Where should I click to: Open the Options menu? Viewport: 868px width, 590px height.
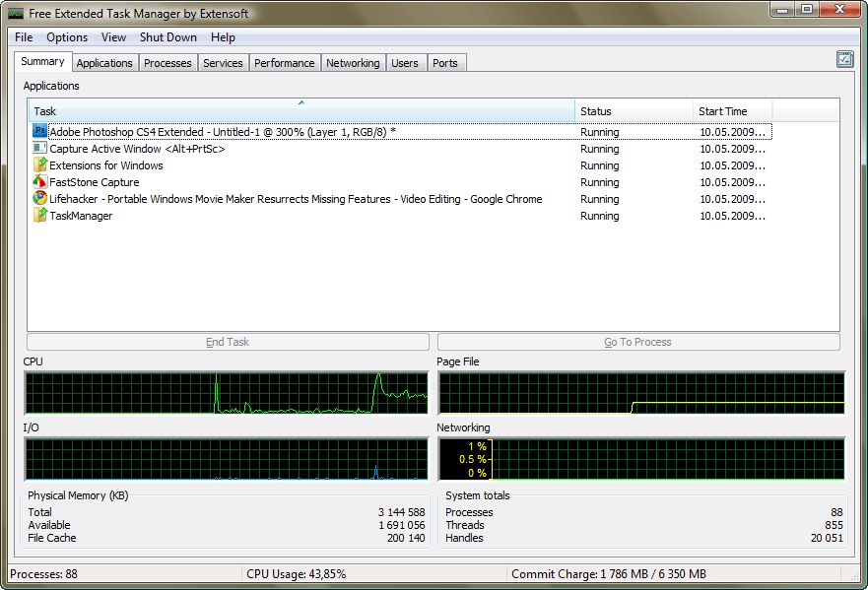(67, 37)
